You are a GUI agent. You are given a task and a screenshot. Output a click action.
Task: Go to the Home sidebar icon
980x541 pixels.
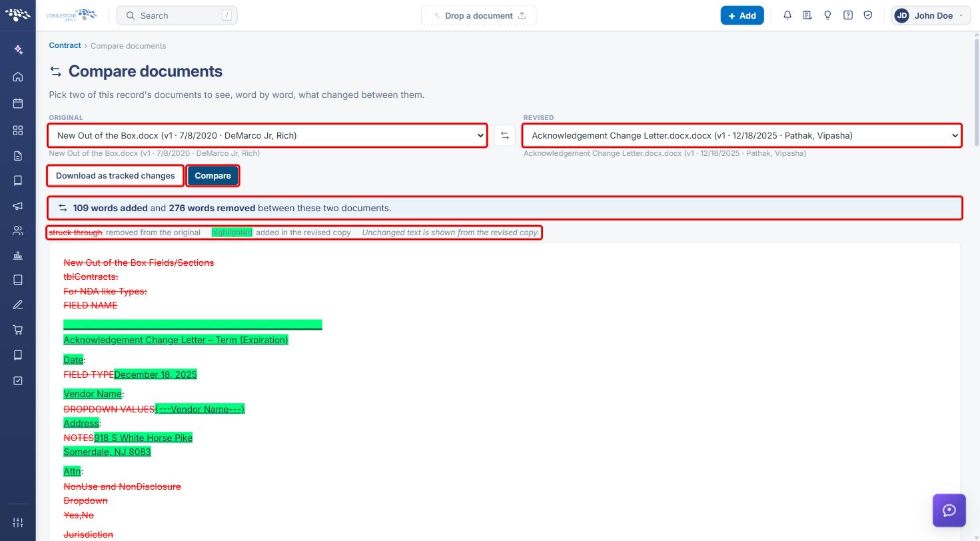click(x=18, y=77)
